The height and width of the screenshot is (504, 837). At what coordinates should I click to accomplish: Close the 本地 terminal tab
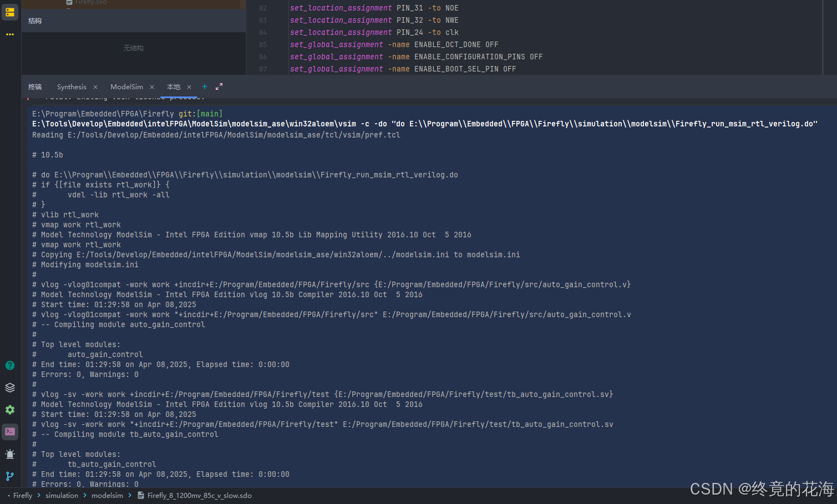[x=189, y=87]
